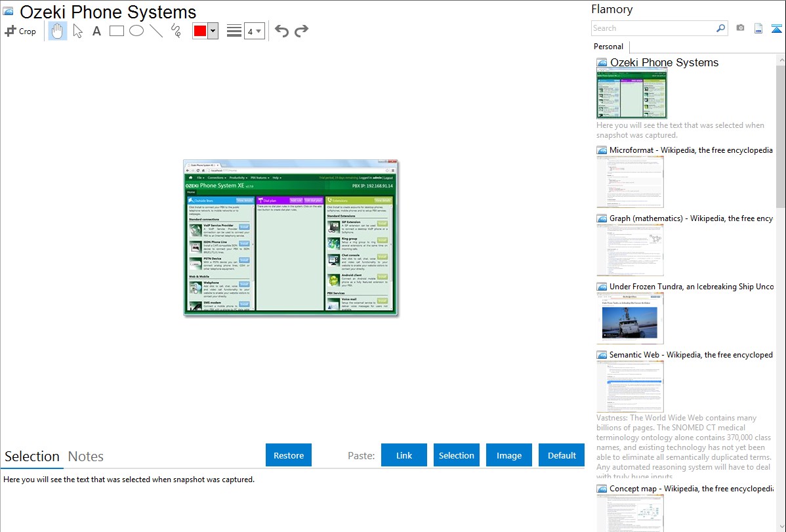Open the color picker dropdown arrow

tap(213, 31)
